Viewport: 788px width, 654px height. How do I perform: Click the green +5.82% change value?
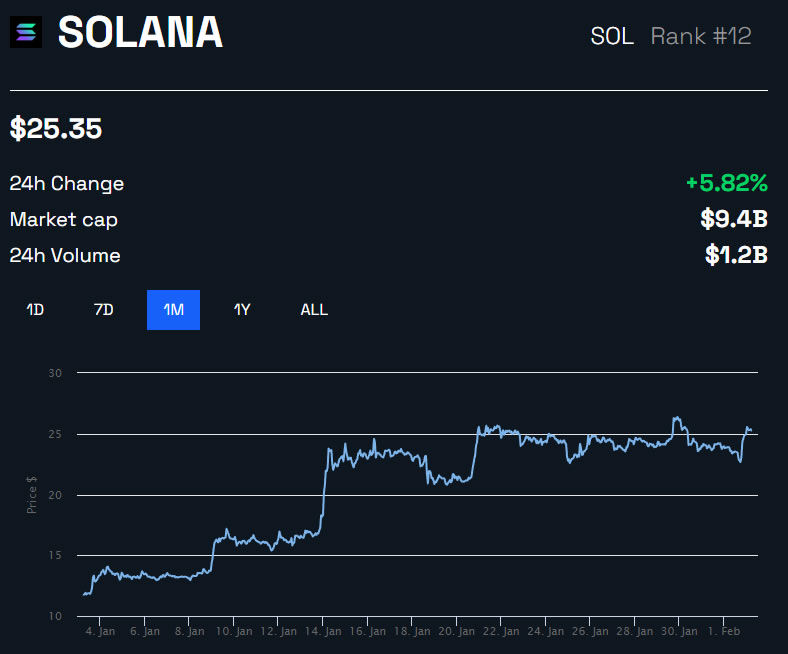pyautogui.click(x=726, y=183)
